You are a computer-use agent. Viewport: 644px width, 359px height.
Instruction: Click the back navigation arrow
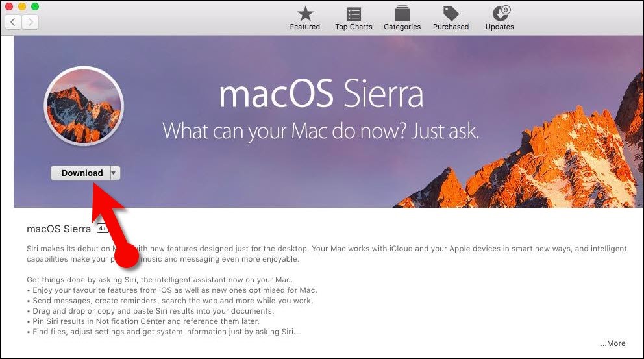pos(13,22)
